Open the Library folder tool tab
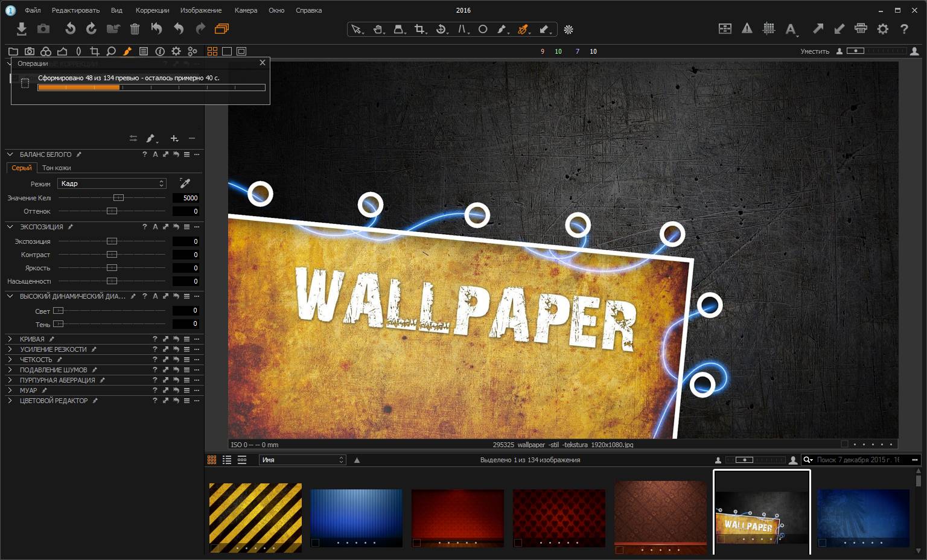Viewport: 927px width, 560px height. click(x=13, y=51)
